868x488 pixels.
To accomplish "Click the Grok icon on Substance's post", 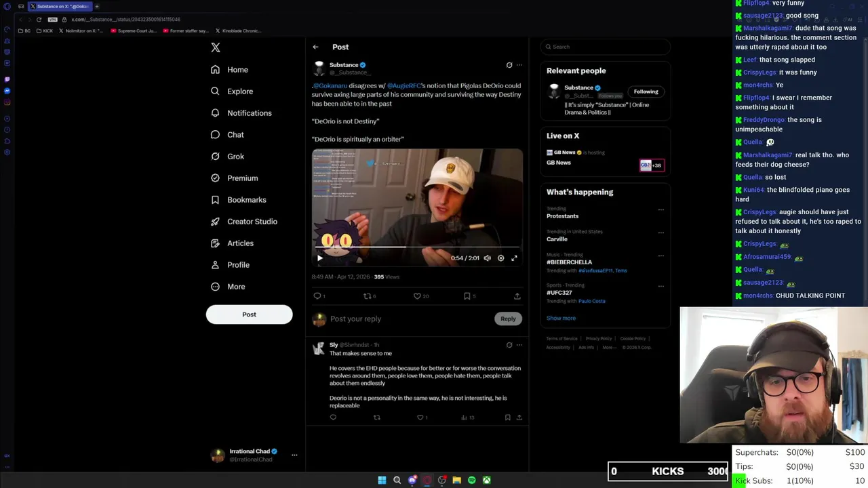I will click(x=509, y=65).
